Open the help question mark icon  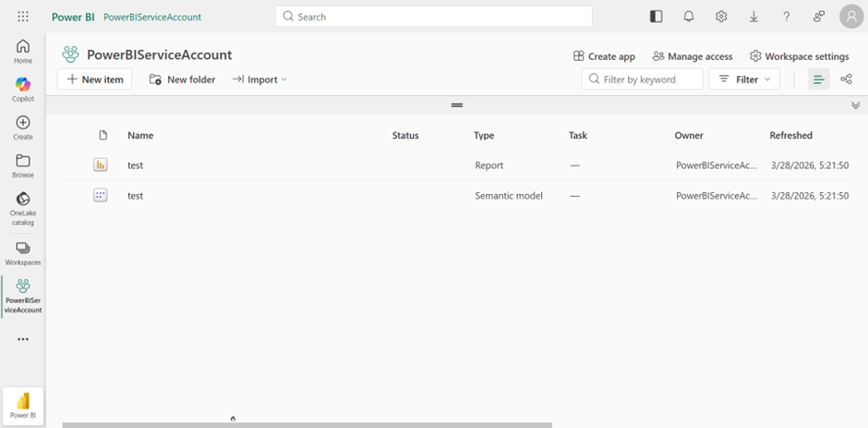pyautogui.click(x=786, y=17)
